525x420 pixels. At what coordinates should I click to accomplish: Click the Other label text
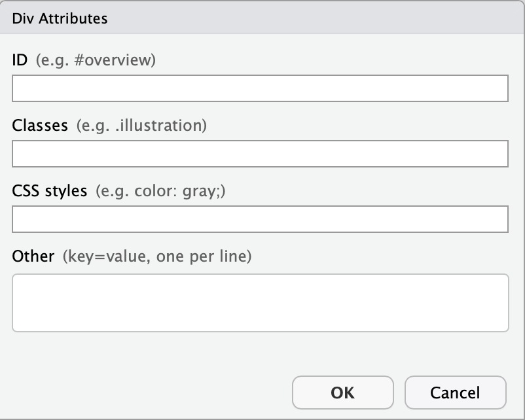coord(33,256)
